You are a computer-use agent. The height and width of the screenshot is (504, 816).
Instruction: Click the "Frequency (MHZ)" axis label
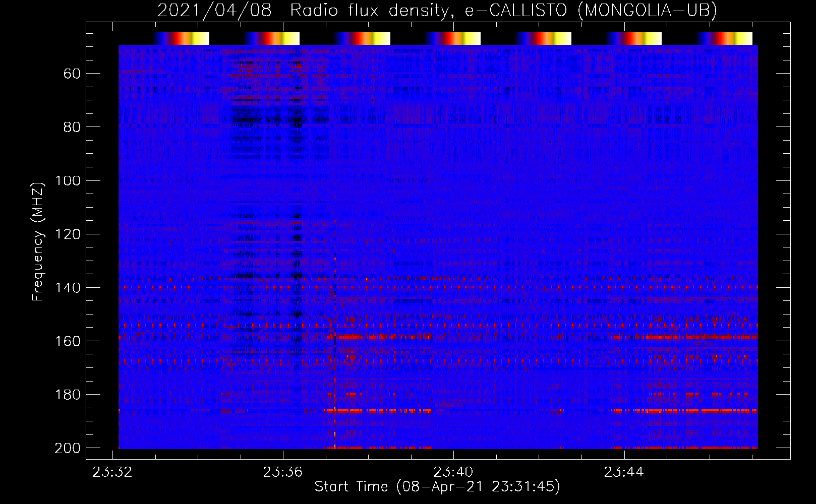click(x=38, y=241)
